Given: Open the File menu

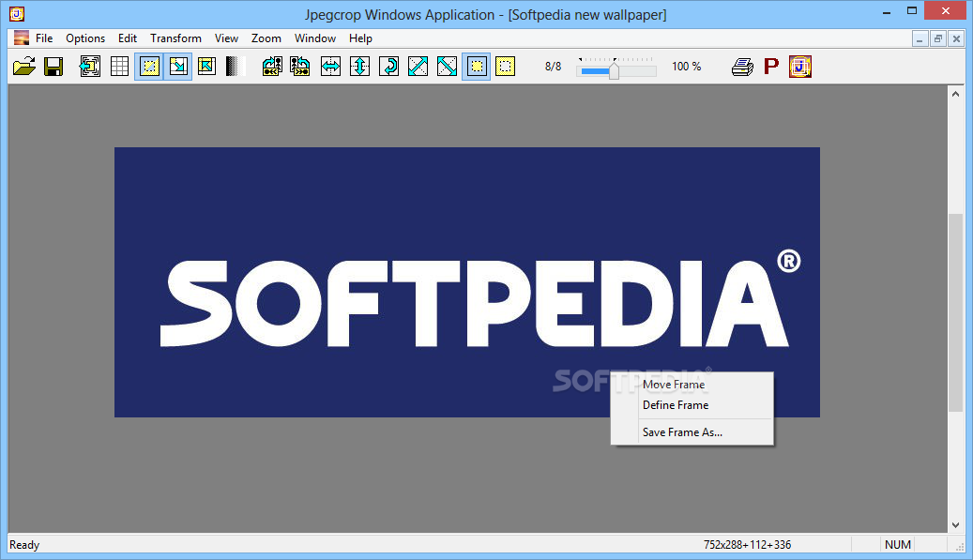Looking at the screenshot, I should [x=44, y=38].
